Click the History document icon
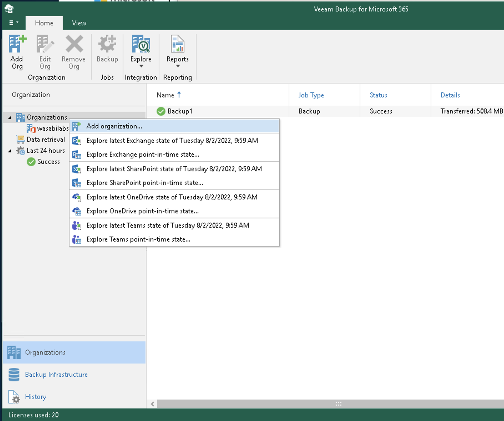Viewport: 504px width, 421px height. [14, 397]
